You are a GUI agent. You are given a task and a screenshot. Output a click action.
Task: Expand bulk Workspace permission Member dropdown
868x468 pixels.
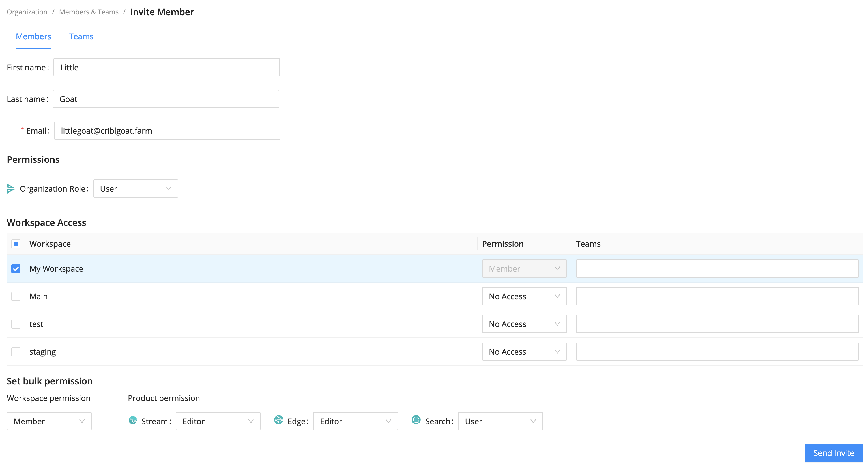click(49, 421)
